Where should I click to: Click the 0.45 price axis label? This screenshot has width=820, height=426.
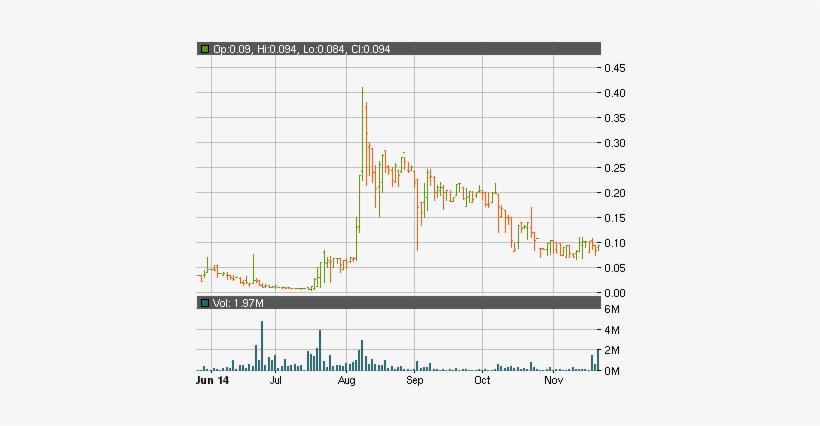point(614,68)
